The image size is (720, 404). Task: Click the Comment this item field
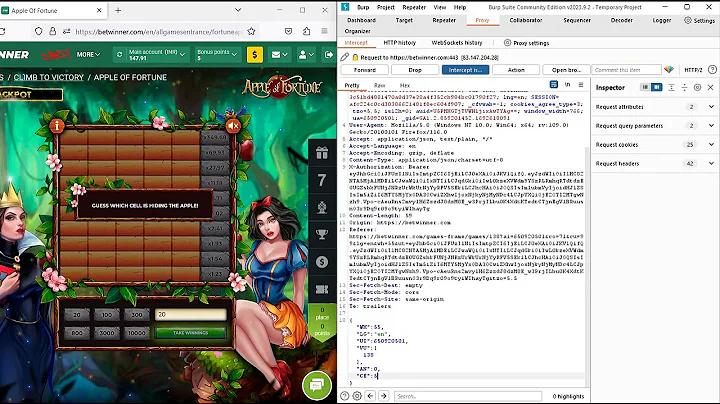tap(626, 70)
